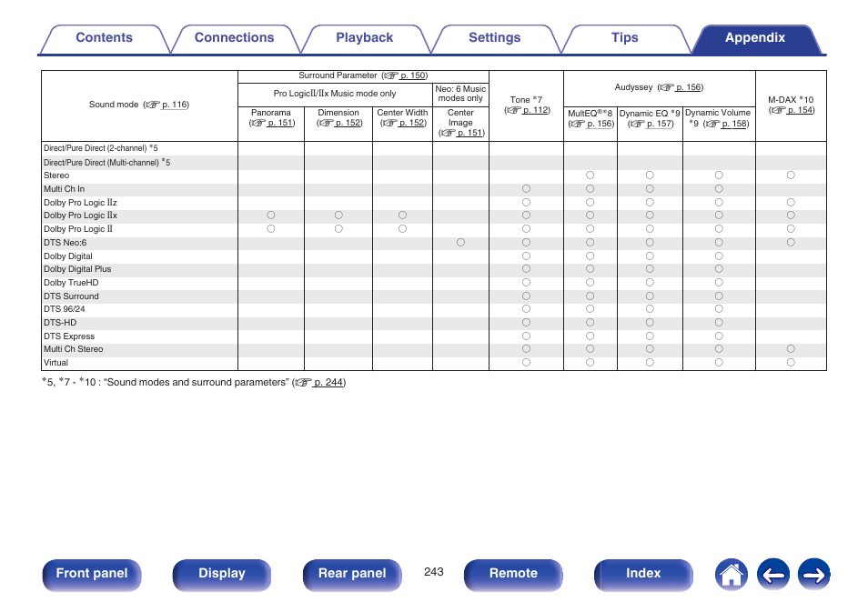Click the "Neo: 6 Music modes only" header
868x612 pixels.
tap(460, 94)
